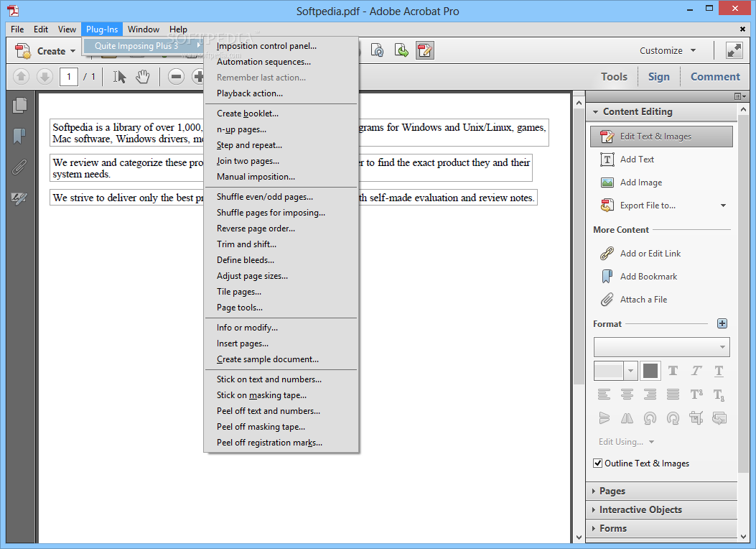The image size is (756, 549).
Task: Click the Add Image icon
Action: pos(607,183)
